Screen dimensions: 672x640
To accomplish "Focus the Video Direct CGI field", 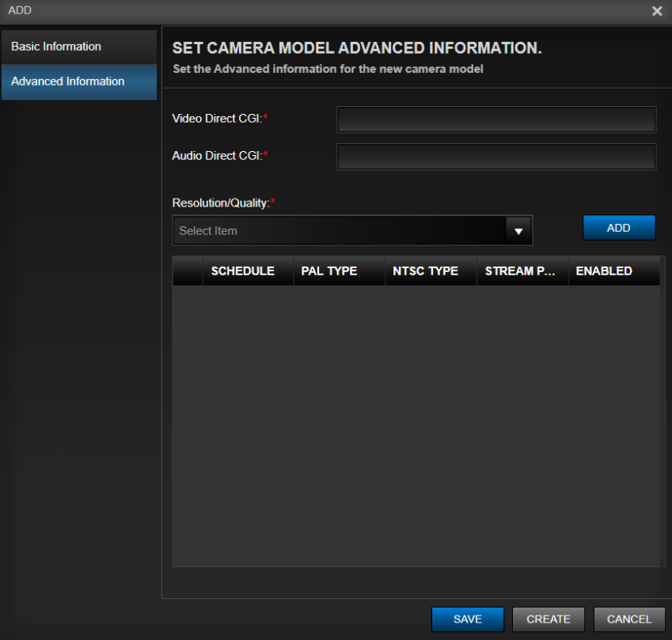I will (496, 119).
